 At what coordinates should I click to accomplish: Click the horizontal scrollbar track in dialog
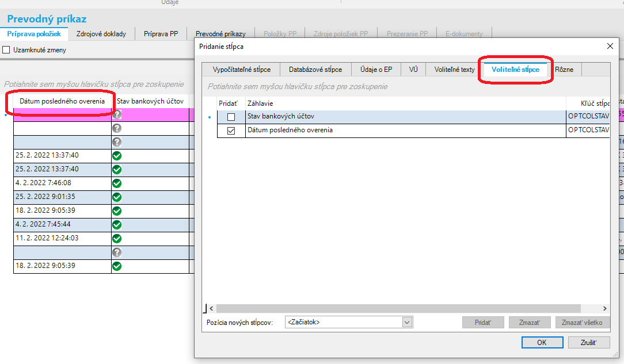(x=398, y=308)
